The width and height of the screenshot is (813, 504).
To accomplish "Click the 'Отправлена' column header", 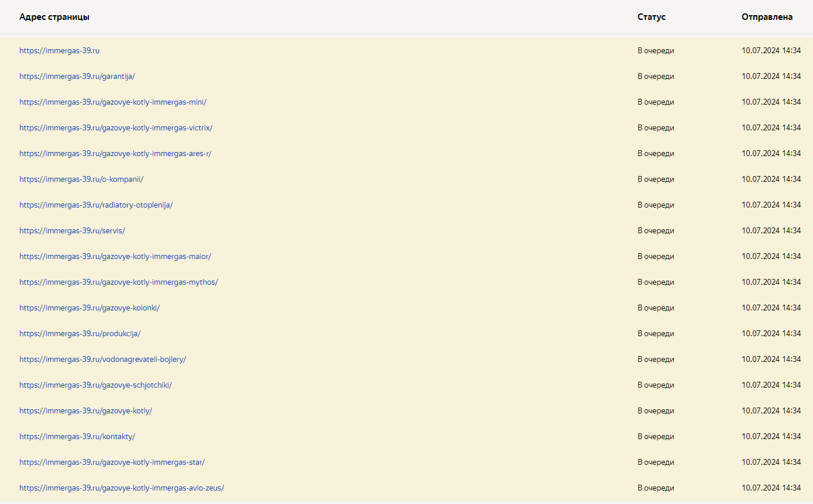I will pos(767,17).
